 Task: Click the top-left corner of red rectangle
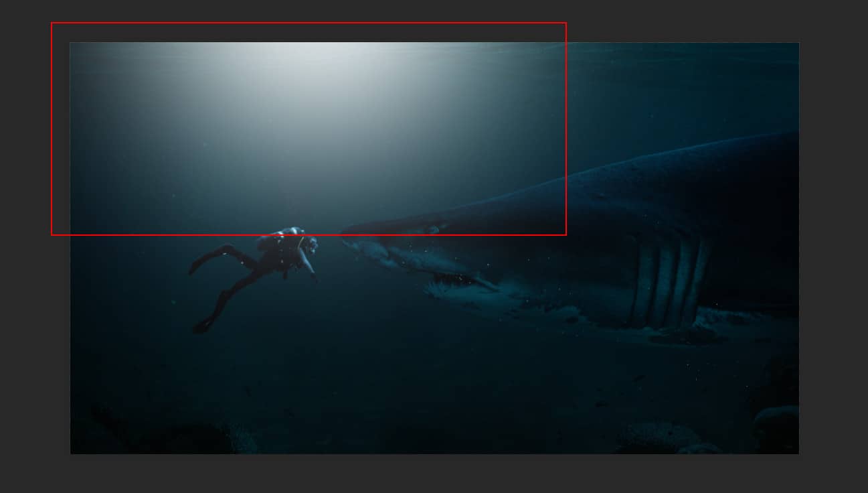[x=52, y=23]
